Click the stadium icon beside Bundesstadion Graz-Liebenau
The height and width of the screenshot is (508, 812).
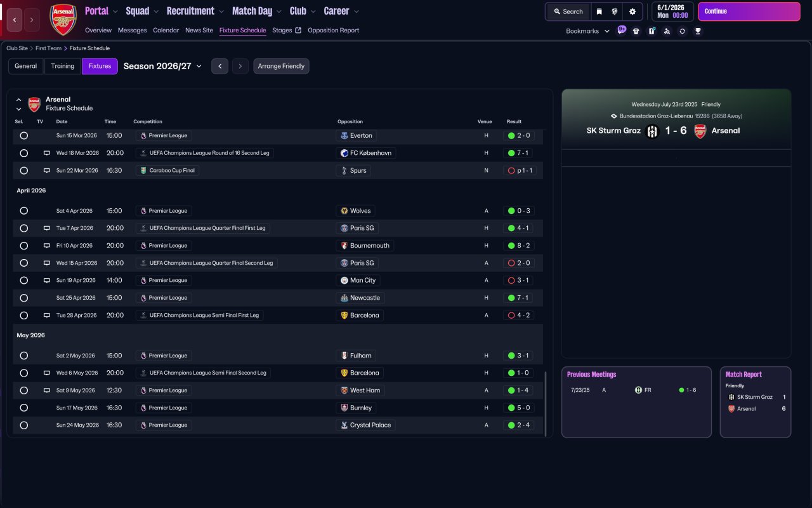613,116
